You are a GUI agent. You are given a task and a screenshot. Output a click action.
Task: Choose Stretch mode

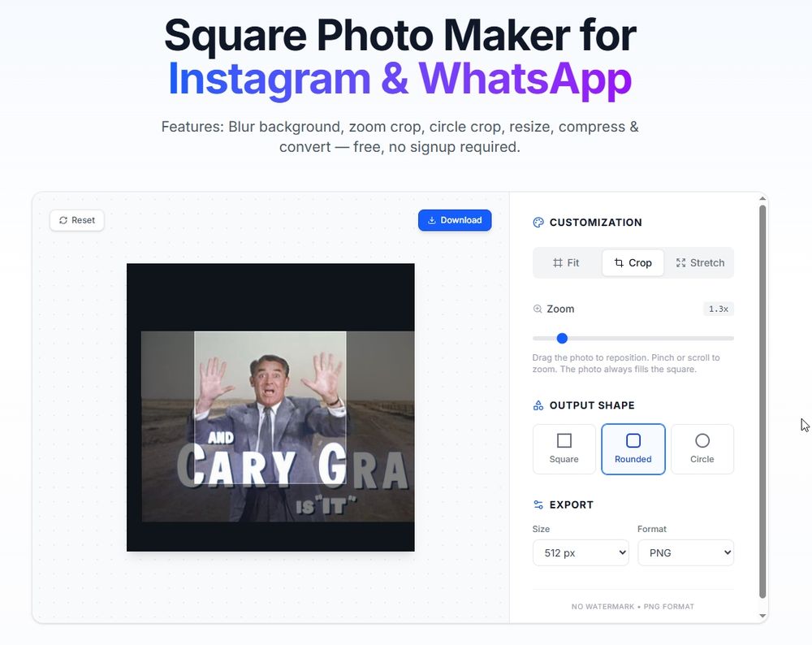pyautogui.click(x=700, y=262)
